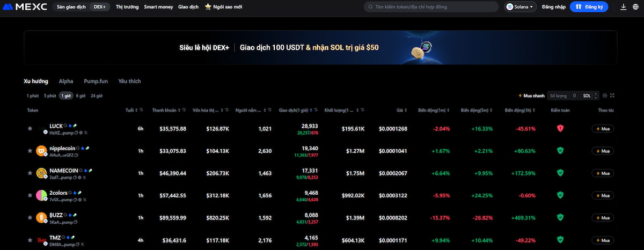This screenshot has width=644, height=250.
Task: Click the TMZ token logo
Action: (x=41, y=240)
